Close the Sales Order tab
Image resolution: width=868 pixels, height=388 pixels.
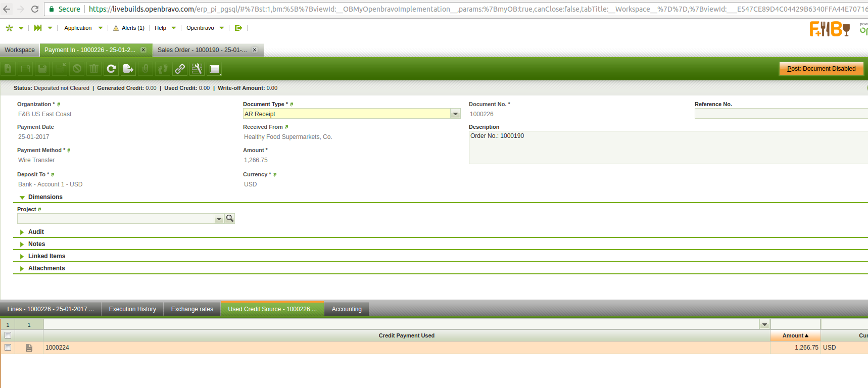pyautogui.click(x=255, y=50)
